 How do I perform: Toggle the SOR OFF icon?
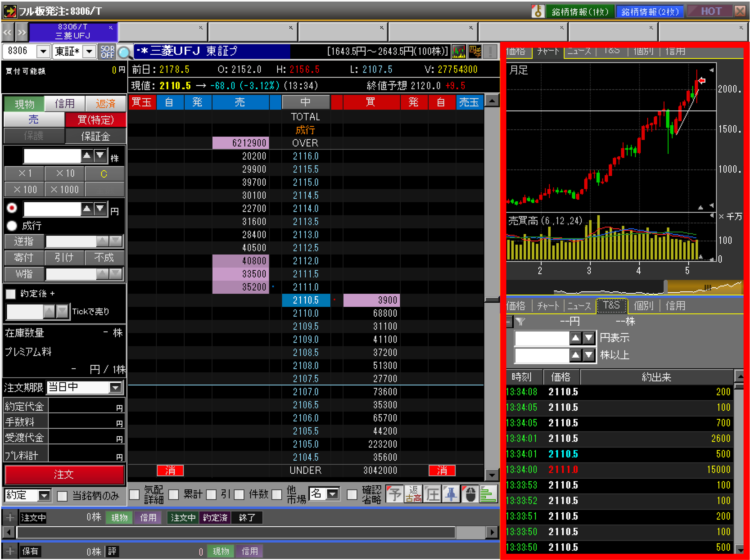107,52
